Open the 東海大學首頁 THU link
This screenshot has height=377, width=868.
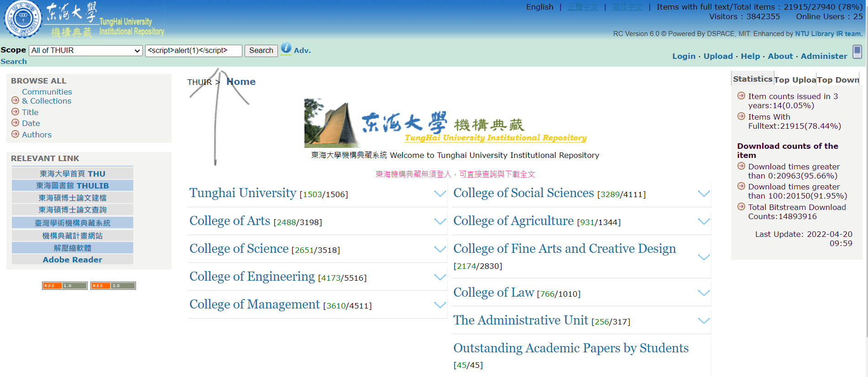[x=73, y=173]
